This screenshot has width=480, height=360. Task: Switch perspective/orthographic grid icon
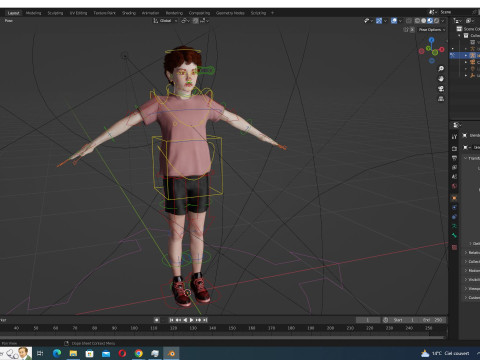(x=441, y=99)
